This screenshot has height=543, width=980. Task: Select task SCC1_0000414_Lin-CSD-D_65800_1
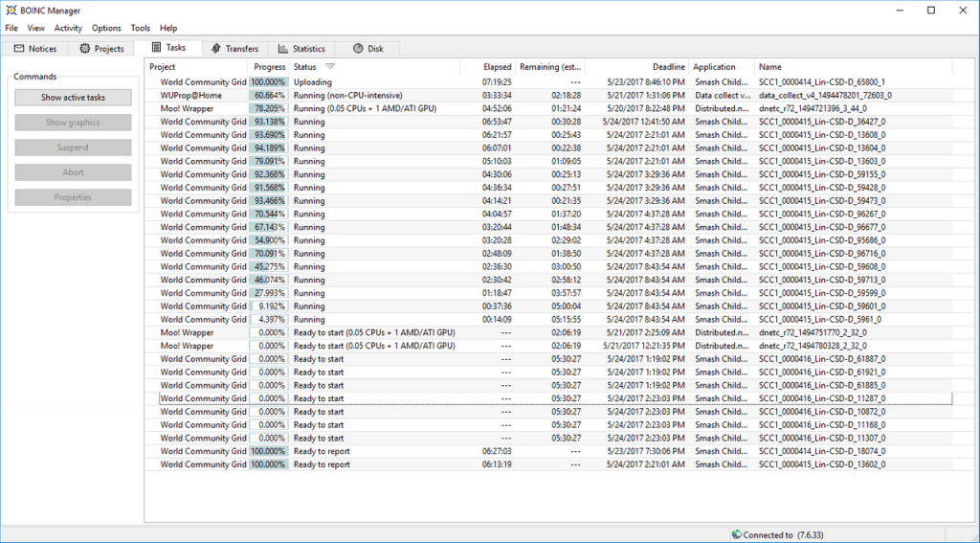548,82
